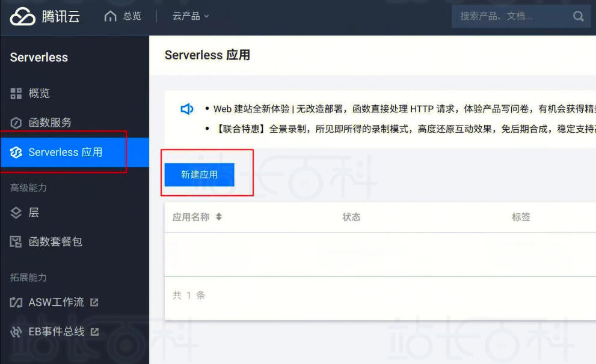Click the 函数套餐包 package icon

pyautogui.click(x=16, y=242)
